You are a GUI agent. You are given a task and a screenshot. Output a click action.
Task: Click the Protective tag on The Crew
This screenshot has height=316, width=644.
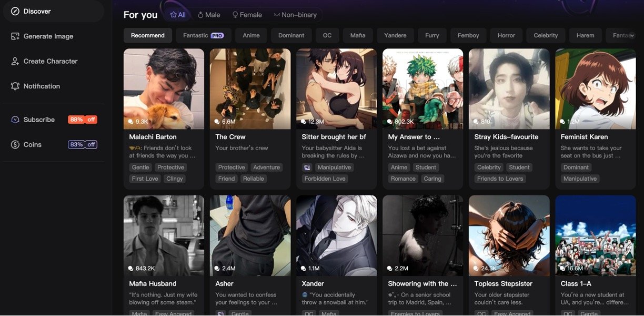(x=232, y=167)
